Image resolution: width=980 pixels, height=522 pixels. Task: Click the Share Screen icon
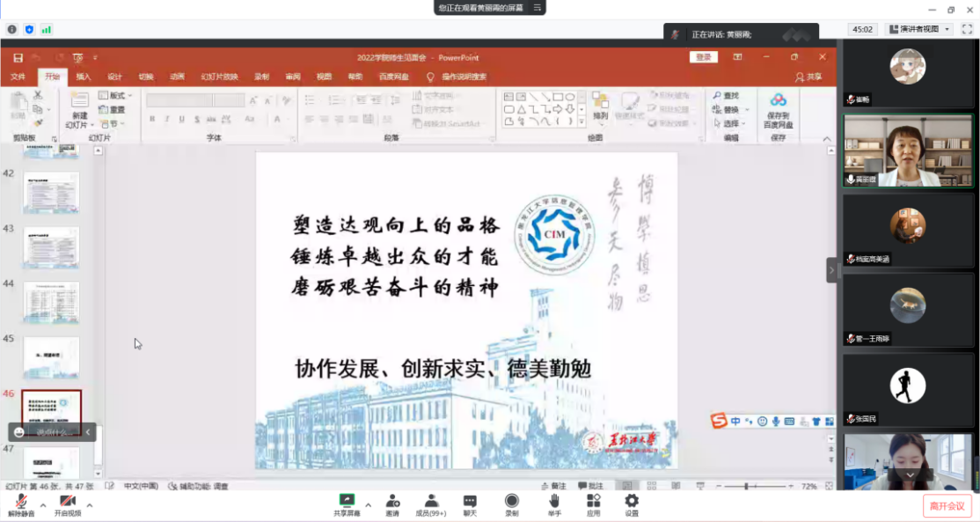(x=347, y=501)
